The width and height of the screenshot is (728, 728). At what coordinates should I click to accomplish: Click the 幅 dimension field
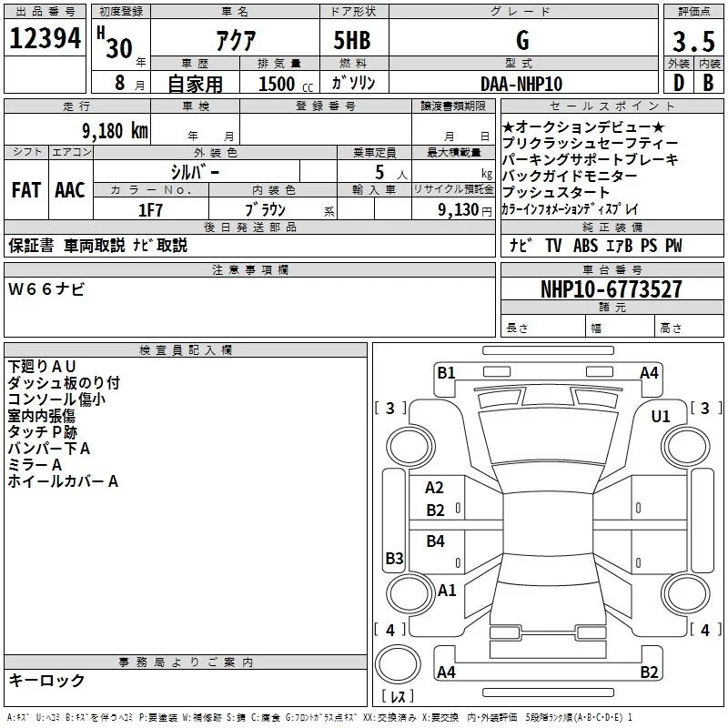620,326
